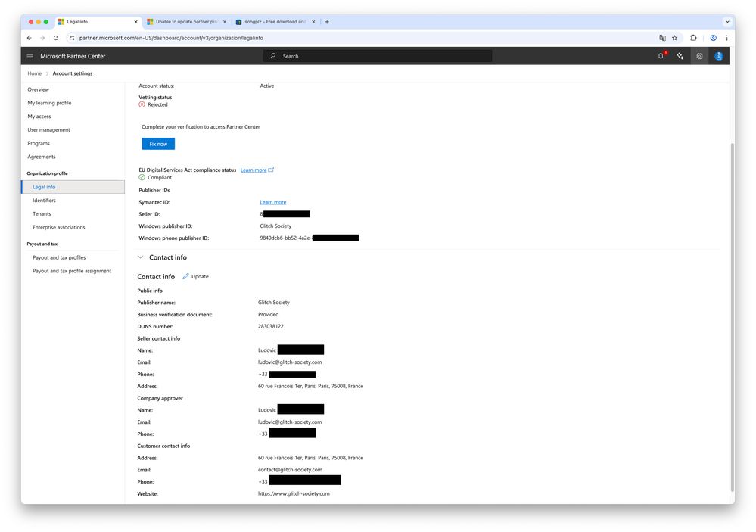Screen dimensions: 756x532
Task: Open Programs in sidebar
Action: [39, 143]
